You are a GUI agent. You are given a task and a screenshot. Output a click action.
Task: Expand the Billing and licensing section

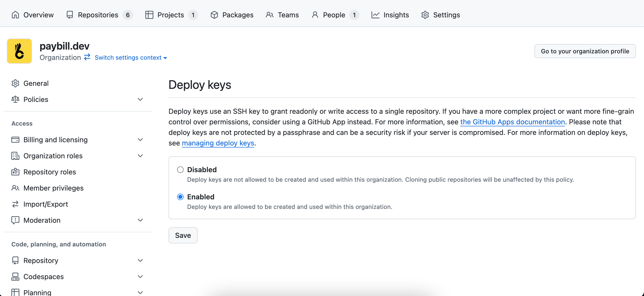pos(140,140)
